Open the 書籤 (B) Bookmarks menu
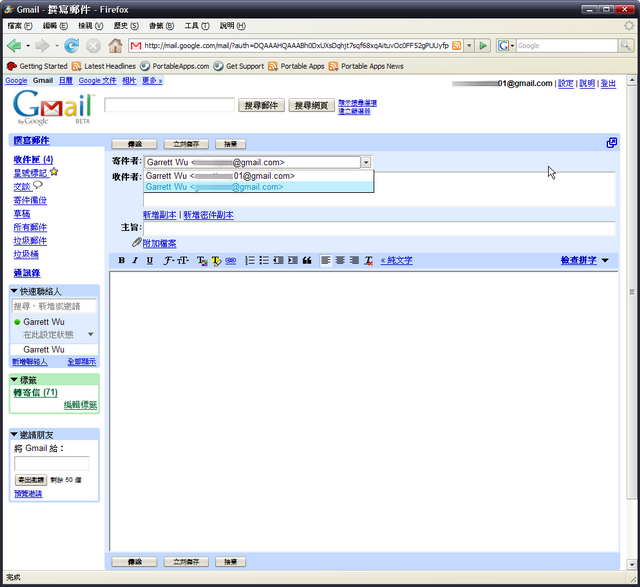This screenshot has height=587, width=640. pos(162,26)
